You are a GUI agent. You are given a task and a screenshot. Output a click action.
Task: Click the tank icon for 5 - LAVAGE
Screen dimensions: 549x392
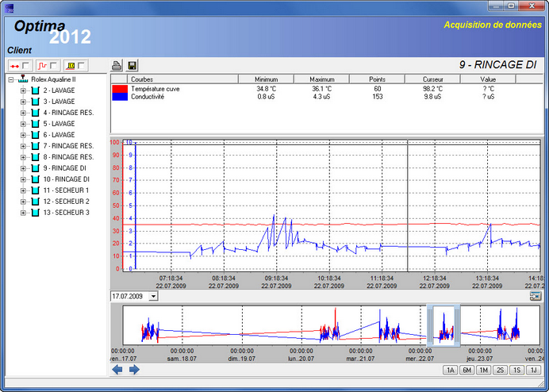click(36, 124)
